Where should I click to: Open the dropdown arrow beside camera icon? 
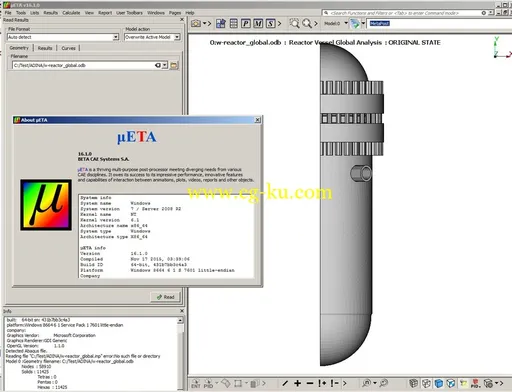point(205,23)
